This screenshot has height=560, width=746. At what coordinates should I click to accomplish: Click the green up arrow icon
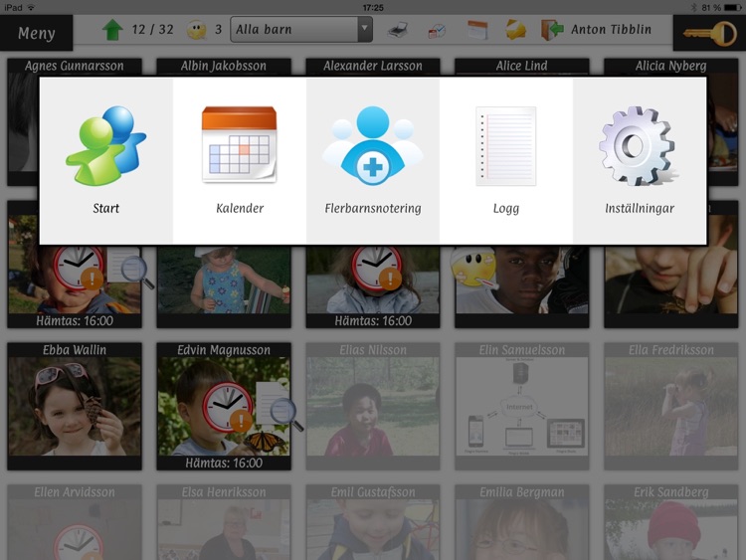pyautogui.click(x=112, y=30)
